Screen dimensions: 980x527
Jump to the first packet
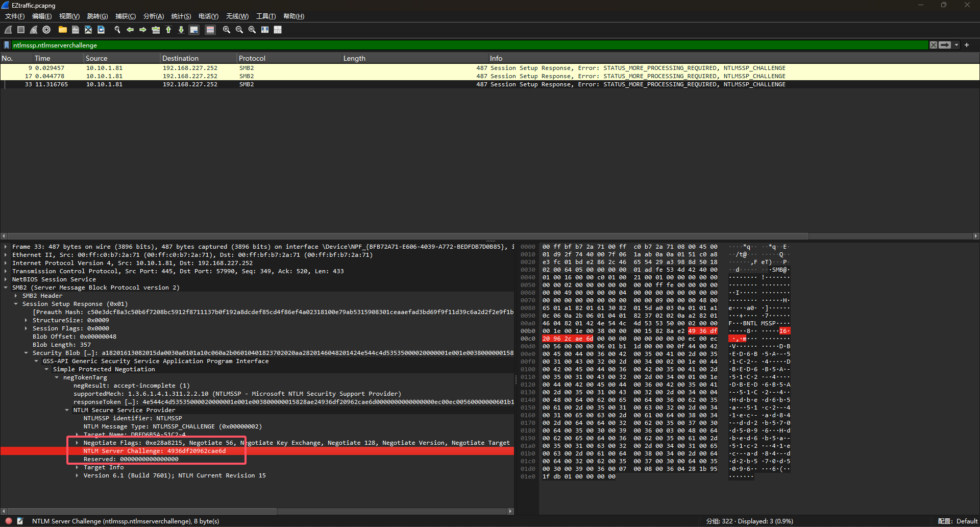point(168,30)
